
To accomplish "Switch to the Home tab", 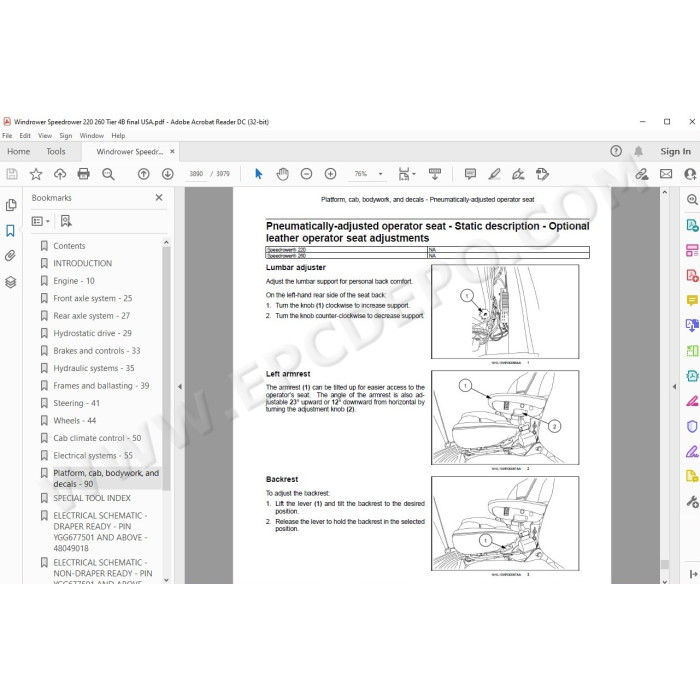I will pos(18,151).
